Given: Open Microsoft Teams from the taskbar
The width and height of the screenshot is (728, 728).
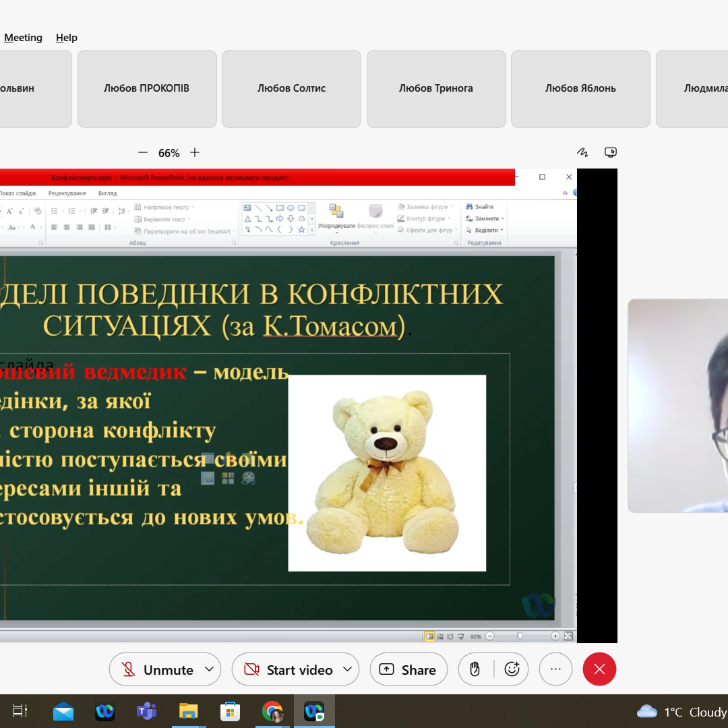Looking at the screenshot, I should (x=147, y=711).
